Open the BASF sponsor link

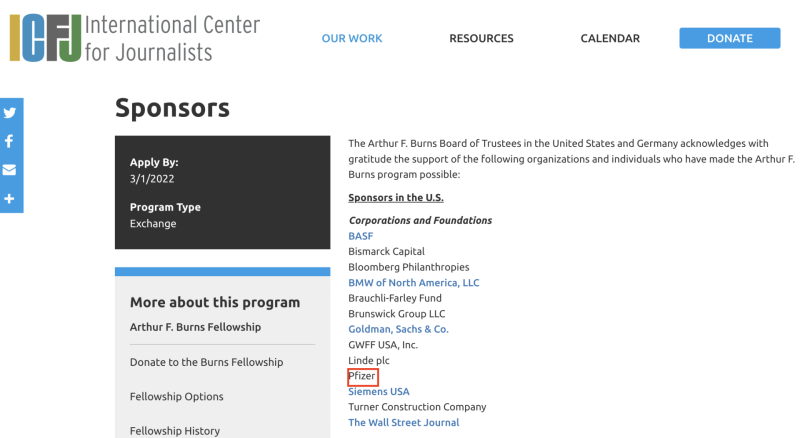[360, 236]
